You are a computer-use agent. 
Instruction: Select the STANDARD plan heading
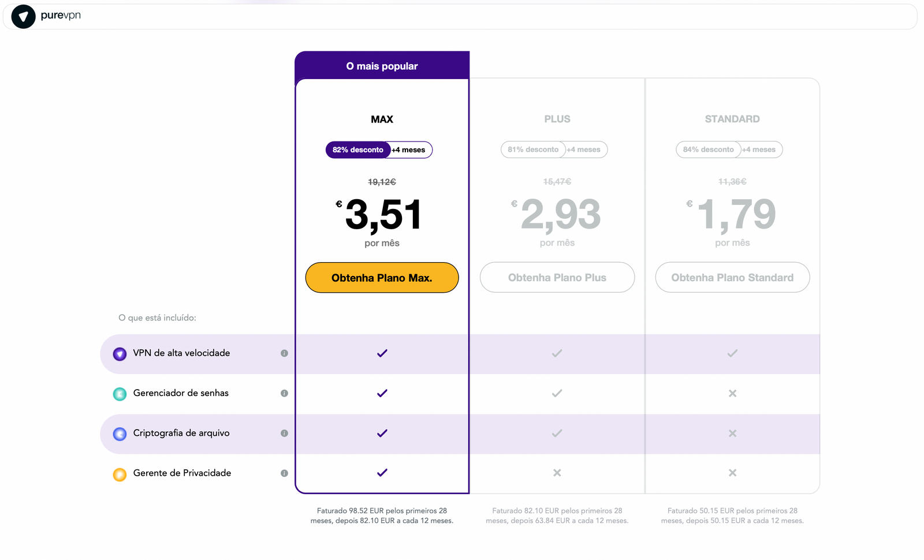coord(732,119)
